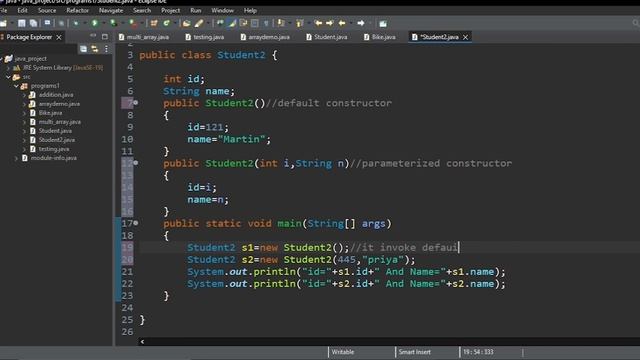Toggle Skip All Breakpoints icon
Viewport: 640px width, 360px height.
pos(61,23)
